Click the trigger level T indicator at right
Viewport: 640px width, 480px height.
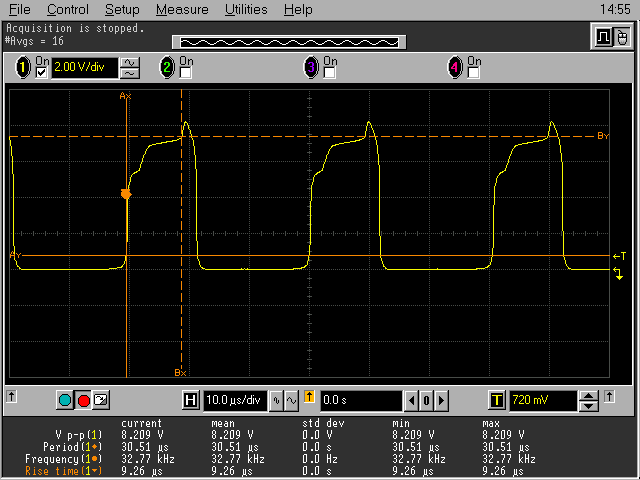point(619,256)
